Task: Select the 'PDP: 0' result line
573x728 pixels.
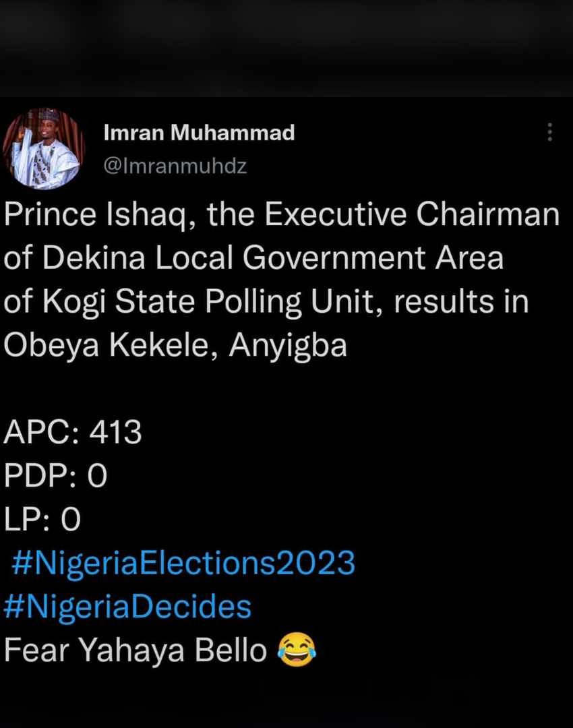Action: point(55,475)
